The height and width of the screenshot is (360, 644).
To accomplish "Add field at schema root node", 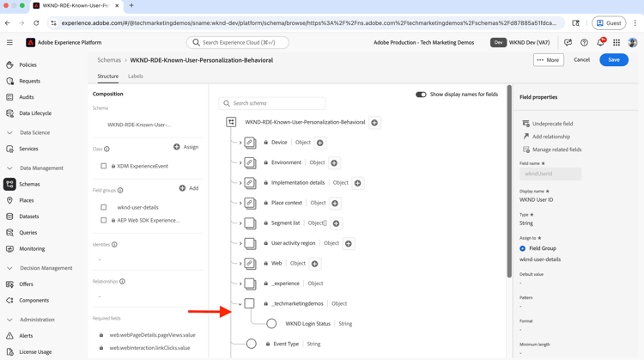I will point(374,123).
